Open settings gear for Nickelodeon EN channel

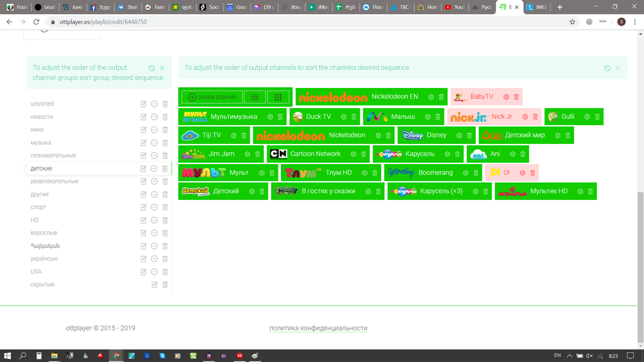click(431, 97)
